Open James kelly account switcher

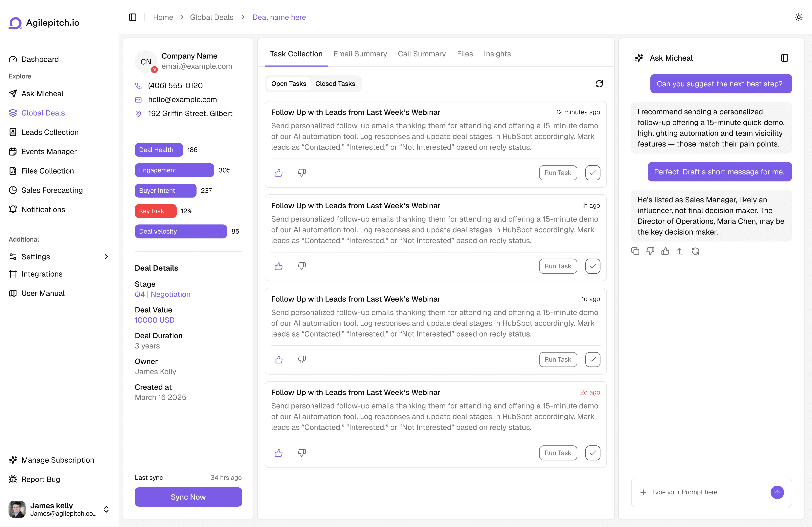click(106, 509)
